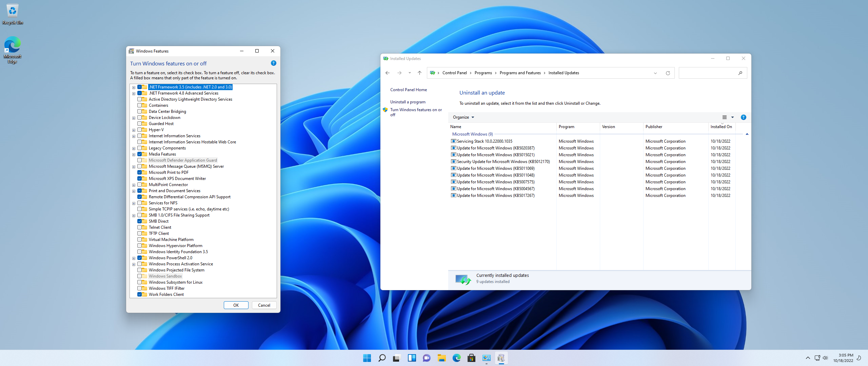This screenshot has width=868, height=366.
Task: Click Cancel in Windows Features
Action: pyautogui.click(x=264, y=305)
